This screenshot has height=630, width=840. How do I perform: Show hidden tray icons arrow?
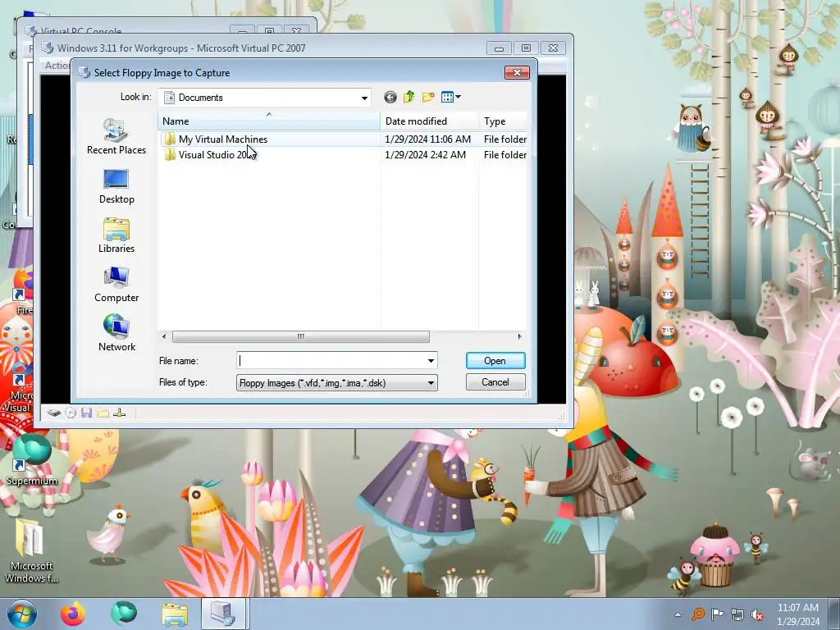pos(678,614)
